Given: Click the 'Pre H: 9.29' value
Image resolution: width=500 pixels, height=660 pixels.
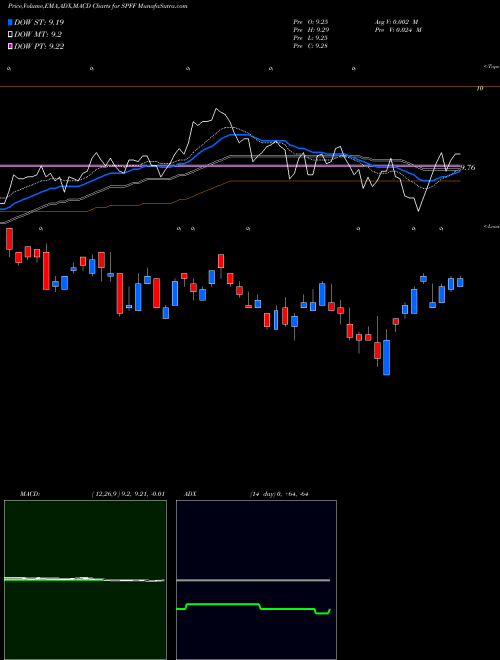Looking at the screenshot, I should (x=311, y=30).
